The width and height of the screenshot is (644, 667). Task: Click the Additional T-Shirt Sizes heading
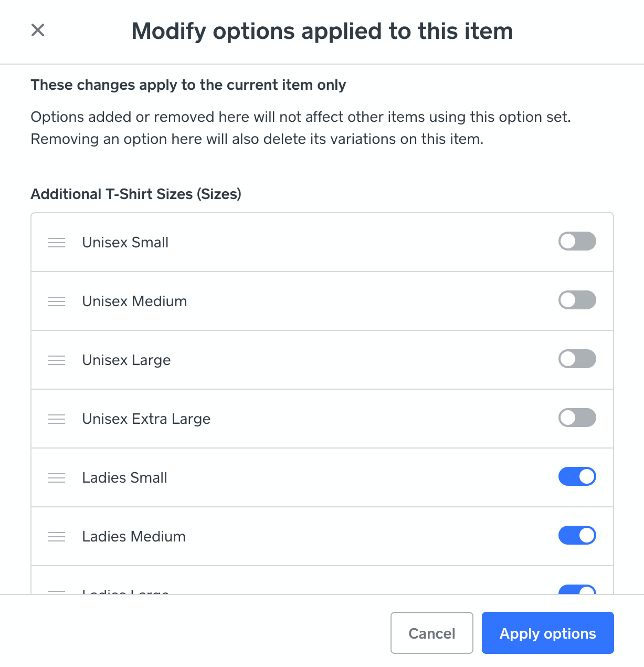click(136, 194)
